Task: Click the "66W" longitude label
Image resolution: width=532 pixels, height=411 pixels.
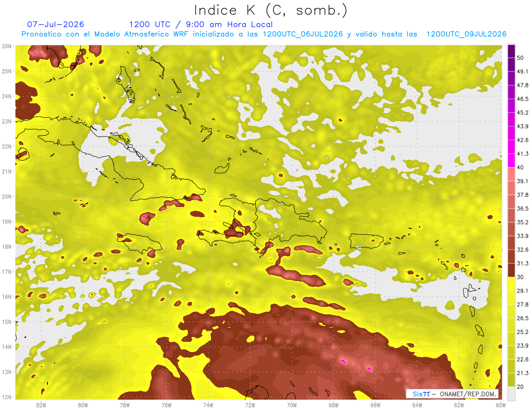Action: pos(375,405)
